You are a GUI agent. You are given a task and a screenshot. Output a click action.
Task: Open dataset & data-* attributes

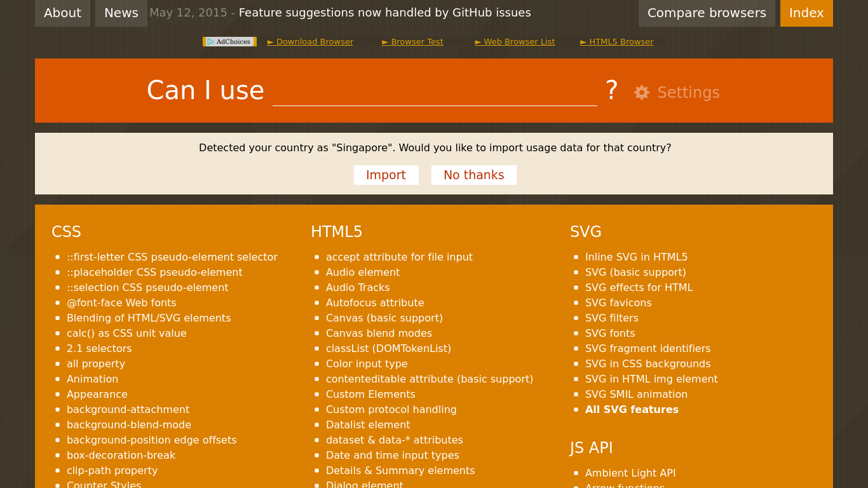395,440
